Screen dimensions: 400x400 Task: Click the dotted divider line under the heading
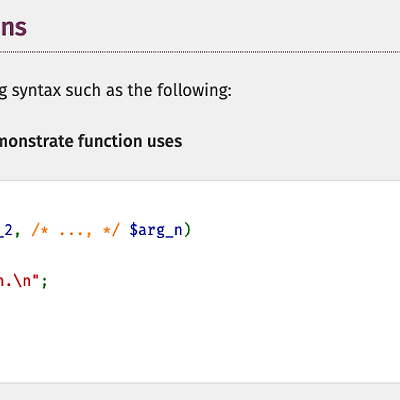200,52
